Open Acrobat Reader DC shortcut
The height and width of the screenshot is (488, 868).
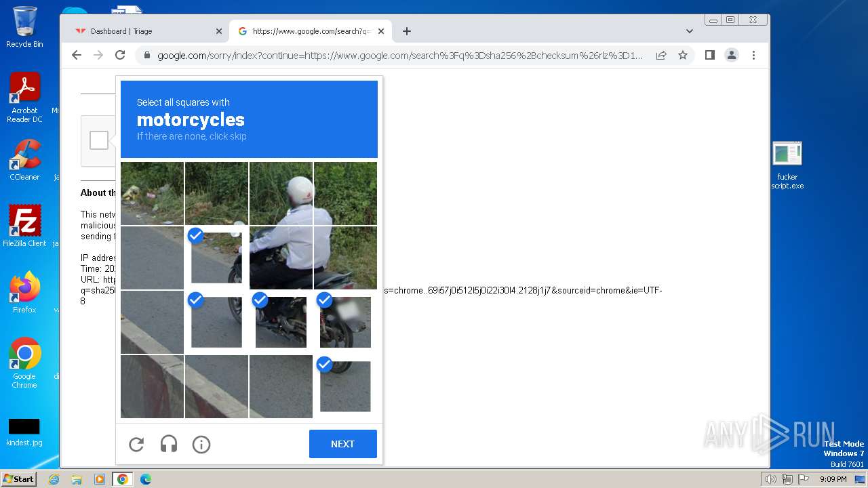coord(24,98)
